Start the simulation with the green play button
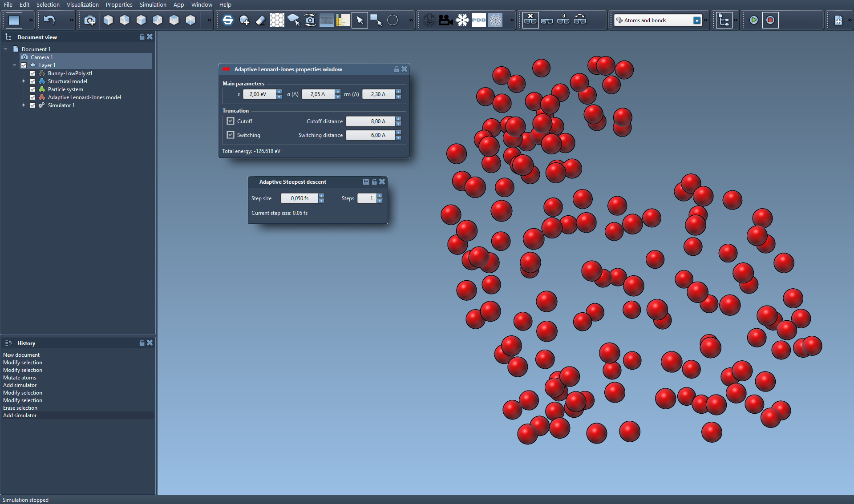The image size is (854, 504). pos(753,20)
